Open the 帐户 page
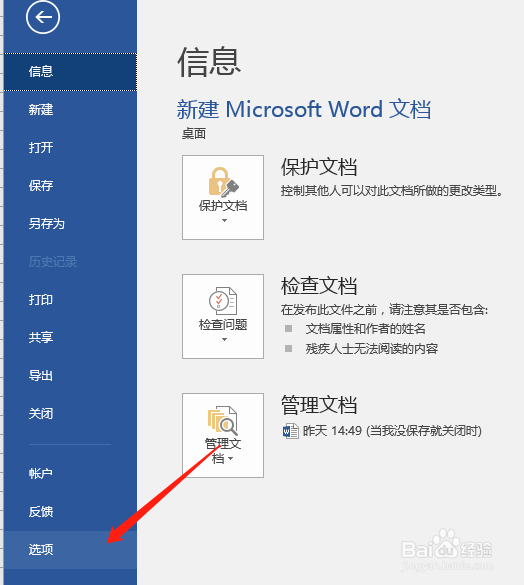 coord(70,474)
